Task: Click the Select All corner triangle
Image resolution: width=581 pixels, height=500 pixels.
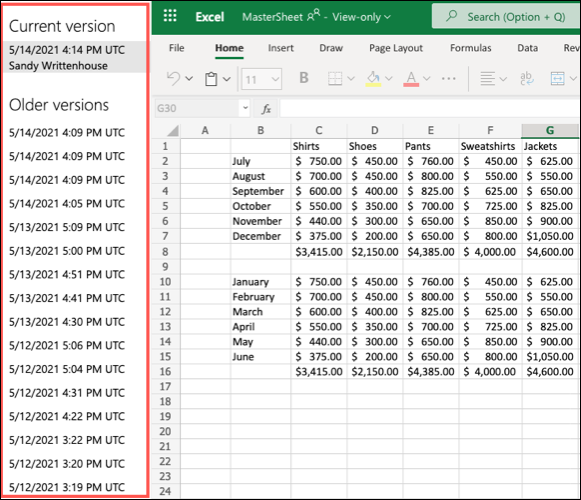Action: pos(173,131)
